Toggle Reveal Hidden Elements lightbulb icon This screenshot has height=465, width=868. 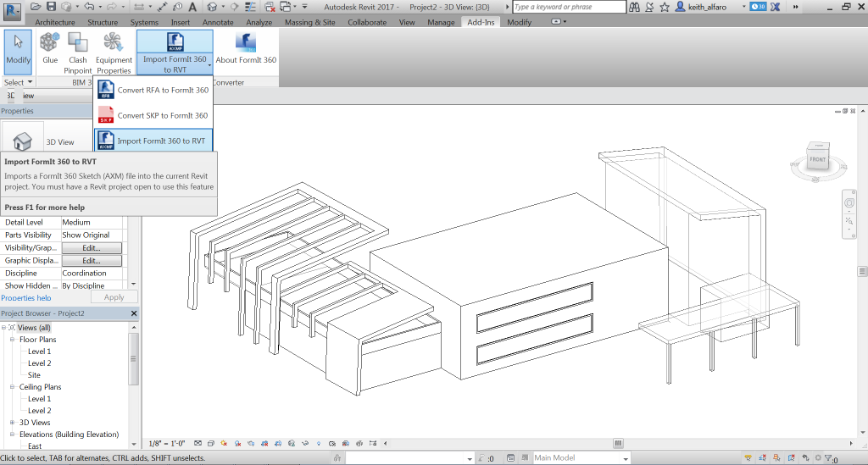[319, 443]
